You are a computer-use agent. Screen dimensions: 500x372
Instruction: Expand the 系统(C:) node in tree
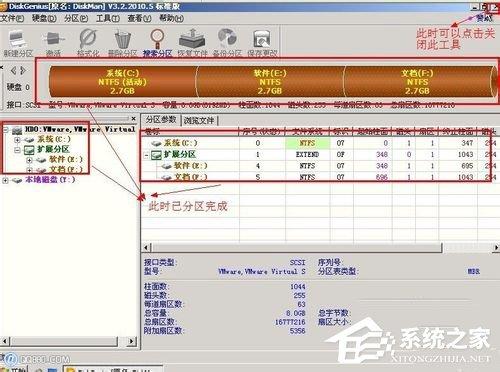pos(18,139)
